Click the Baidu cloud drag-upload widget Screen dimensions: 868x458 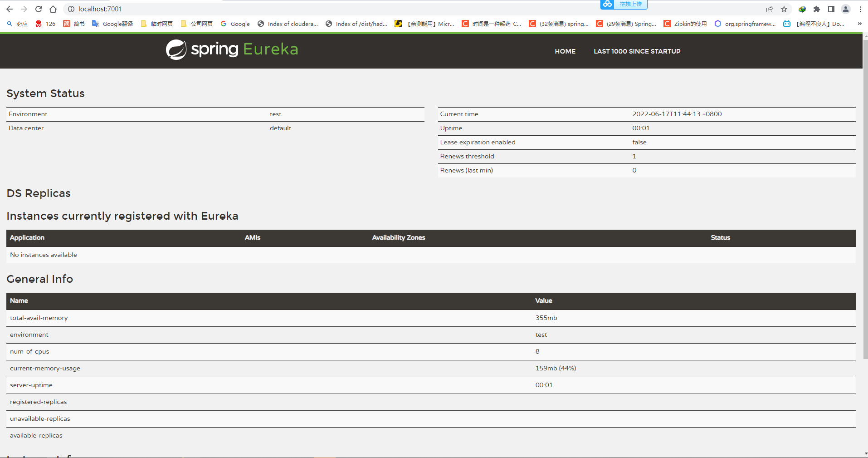(624, 4)
